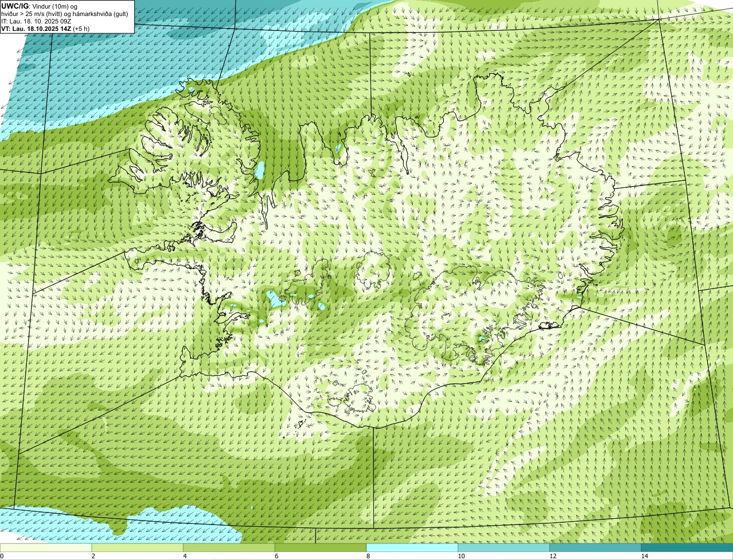The height and width of the screenshot is (560, 733).
Task: Pick the 12–14 m/s teal legend swatch
Action: (596, 547)
